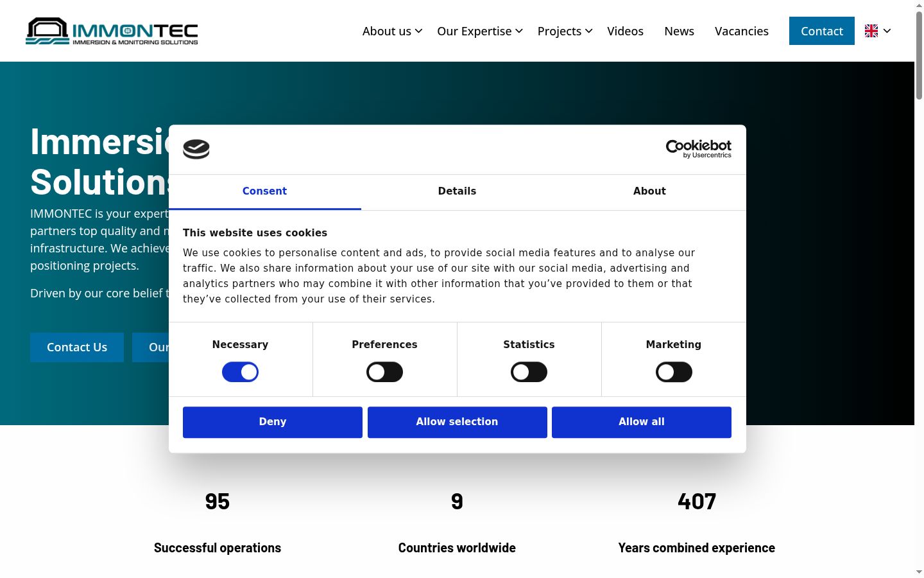Click the Contact button in the header
This screenshot has width=924, height=578.
821,31
